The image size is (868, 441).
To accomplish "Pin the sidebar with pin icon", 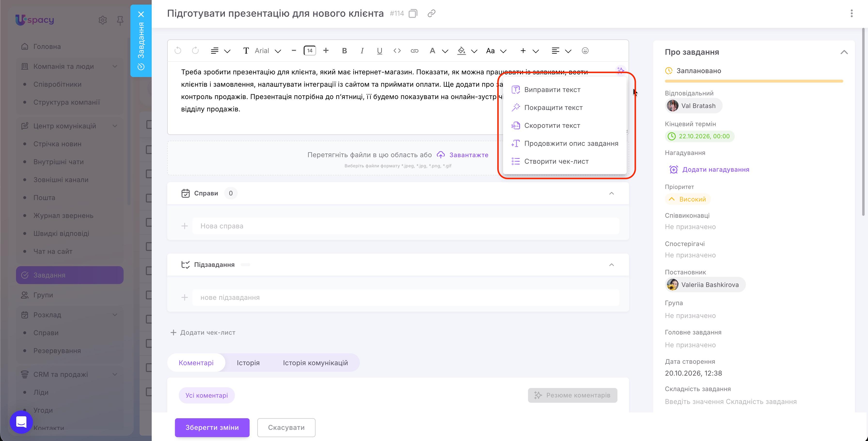I will (120, 21).
